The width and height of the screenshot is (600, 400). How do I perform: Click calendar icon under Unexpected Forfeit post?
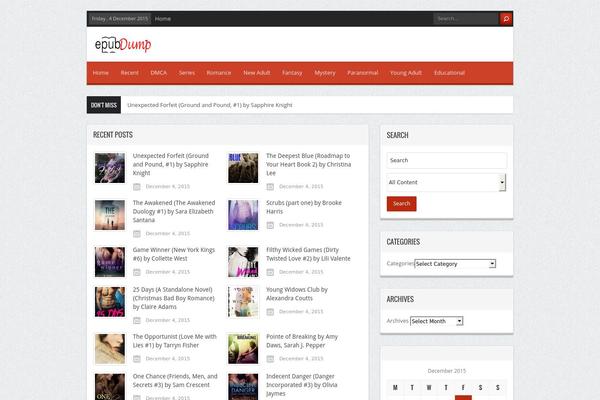(x=137, y=186)
